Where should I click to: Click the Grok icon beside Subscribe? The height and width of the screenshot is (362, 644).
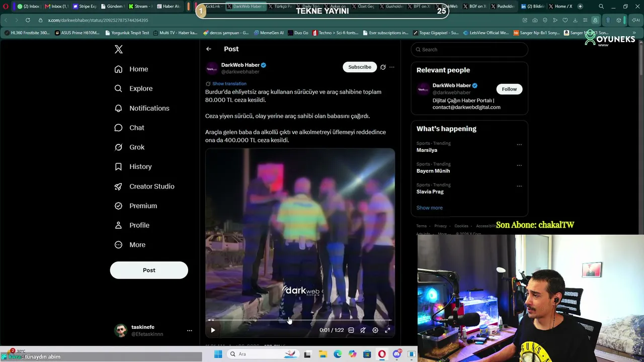pyautogui.click(x=383, y=67)
